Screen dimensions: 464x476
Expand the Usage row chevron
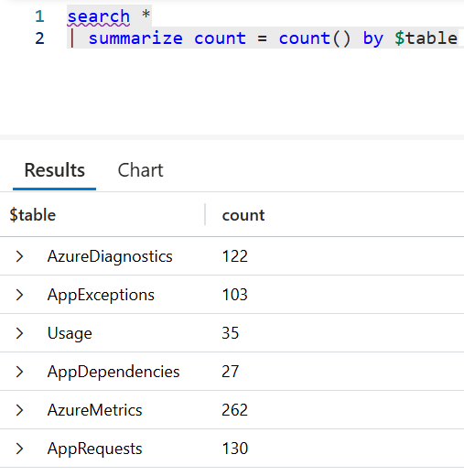click(x=19, y=333)
